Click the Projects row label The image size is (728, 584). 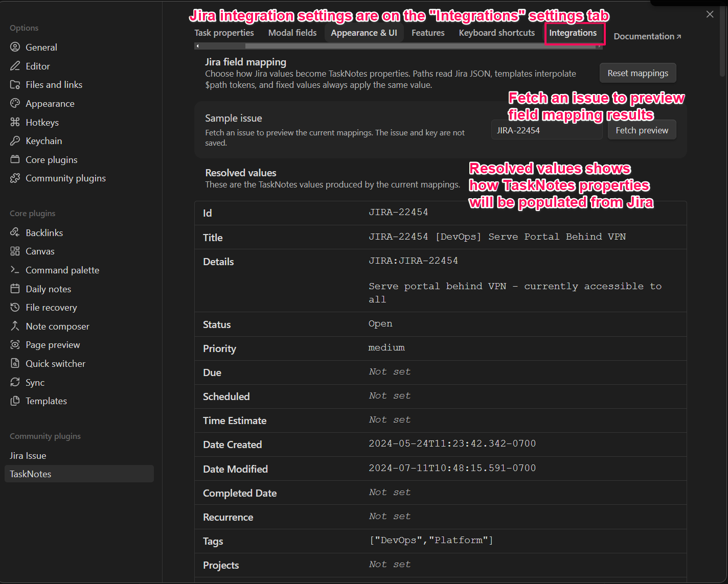(221, 565)
